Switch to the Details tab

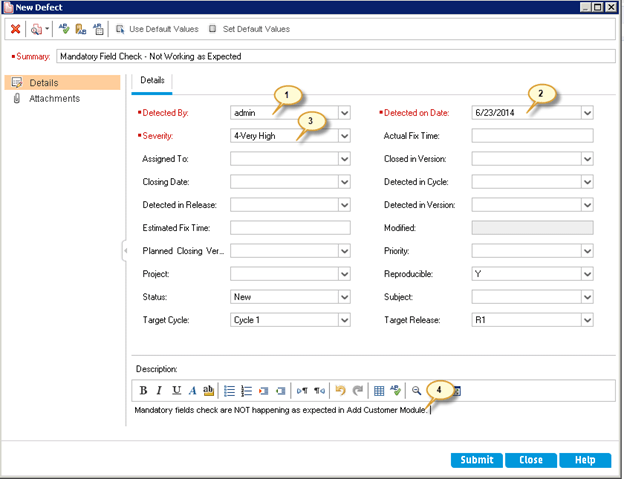tap(152, 80)
